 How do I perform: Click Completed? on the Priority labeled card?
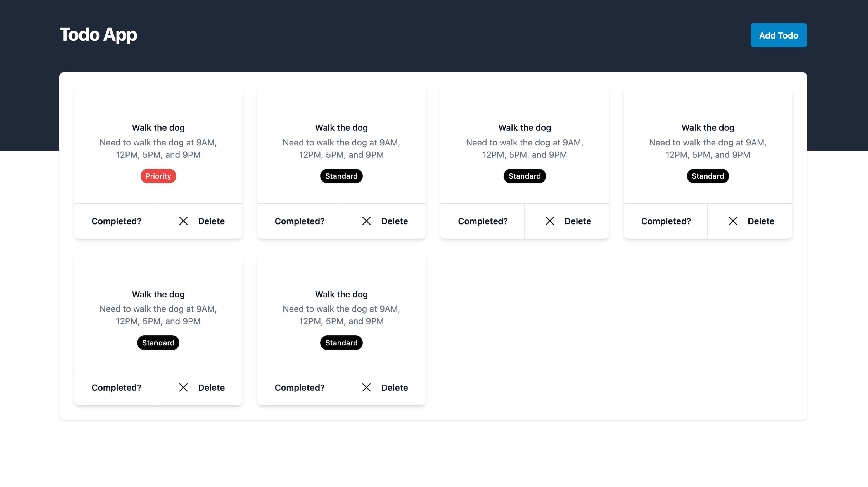[x=116, y=221]
